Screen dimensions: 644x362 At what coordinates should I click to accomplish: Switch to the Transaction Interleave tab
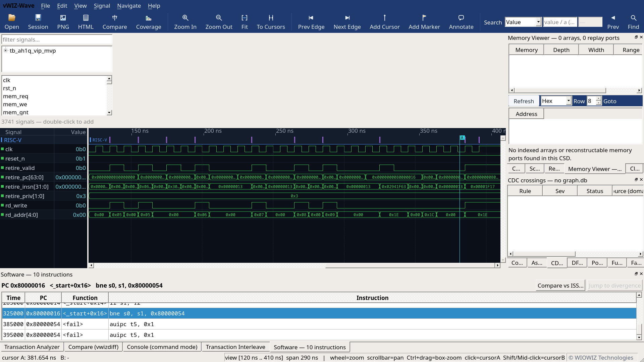(235, 347)
